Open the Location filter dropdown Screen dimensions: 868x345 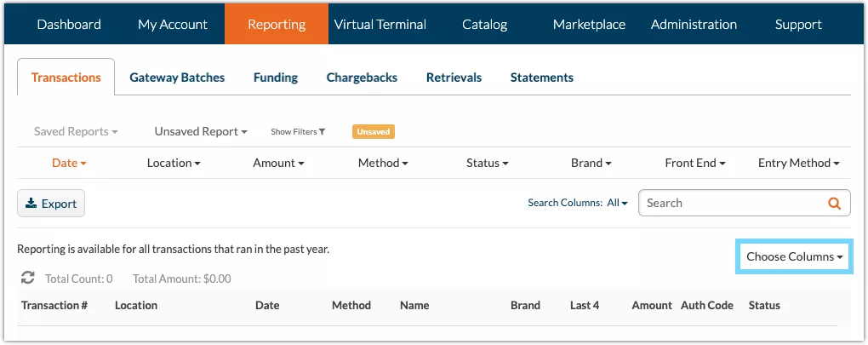174,163
